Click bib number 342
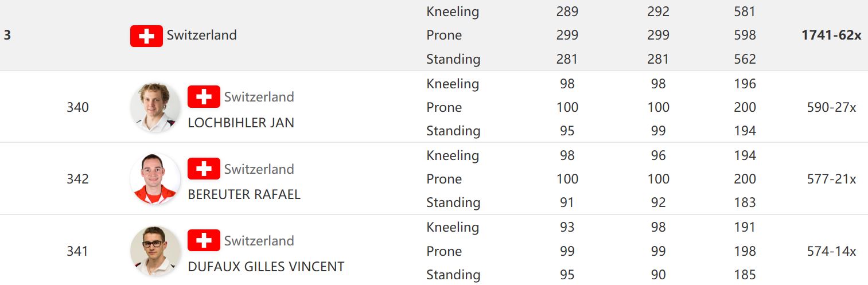Screen dimensions: 868x285 coord(77,179)
